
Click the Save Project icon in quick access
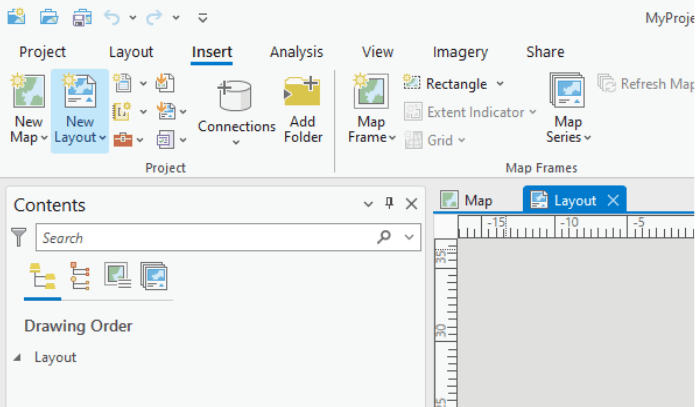pyautogui.click(x=82, y=17)
